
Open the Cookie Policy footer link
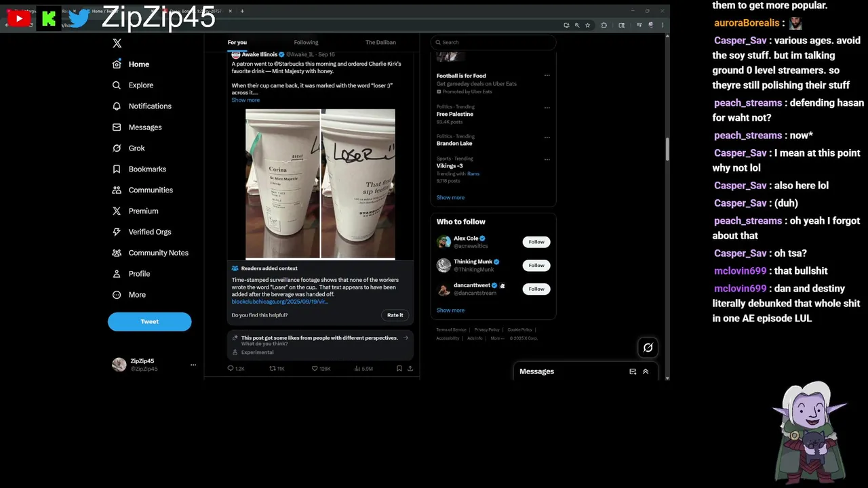(x=519, y=330)
